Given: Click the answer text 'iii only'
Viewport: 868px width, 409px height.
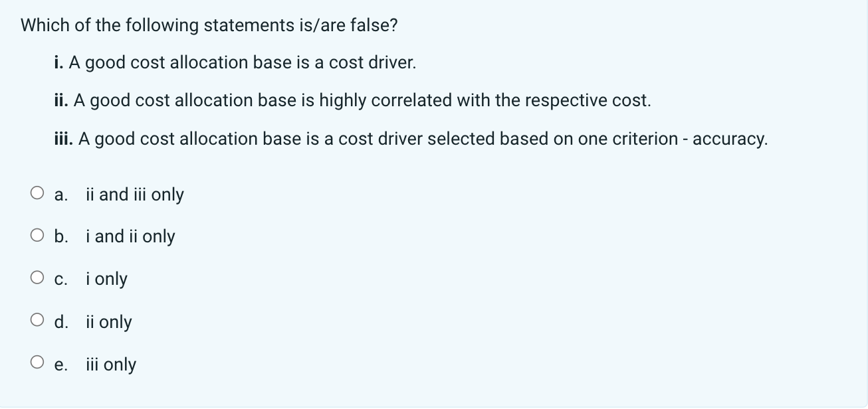Looking at the screenshot, I should 112,365.
